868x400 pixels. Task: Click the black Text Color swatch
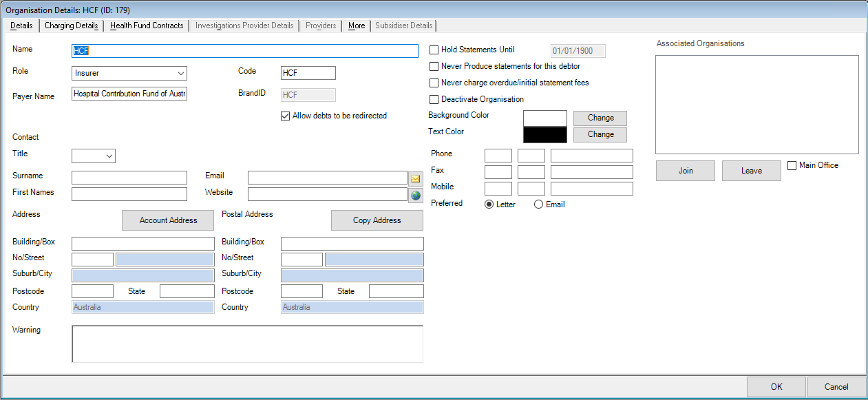pos(545,134)
